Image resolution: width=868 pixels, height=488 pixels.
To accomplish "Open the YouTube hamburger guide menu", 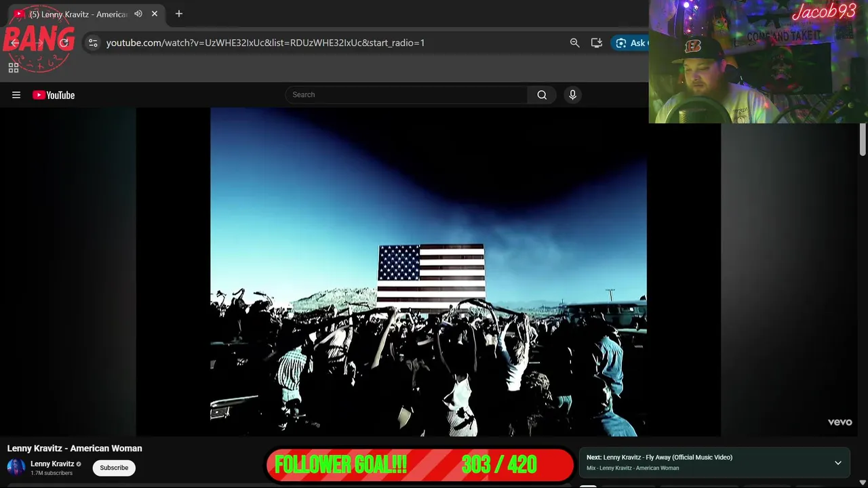I will (16, 95).
